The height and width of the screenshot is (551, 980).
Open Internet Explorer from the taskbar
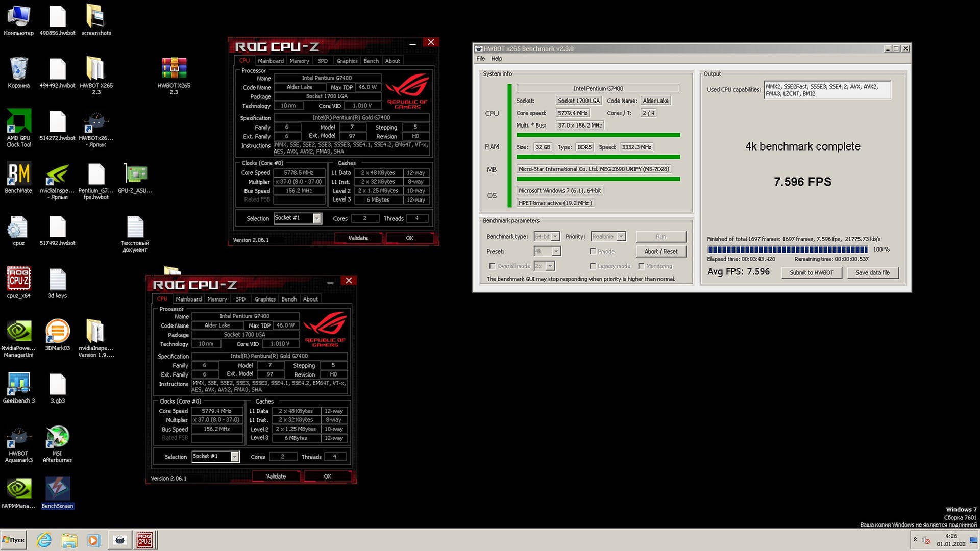pos(44,540)
